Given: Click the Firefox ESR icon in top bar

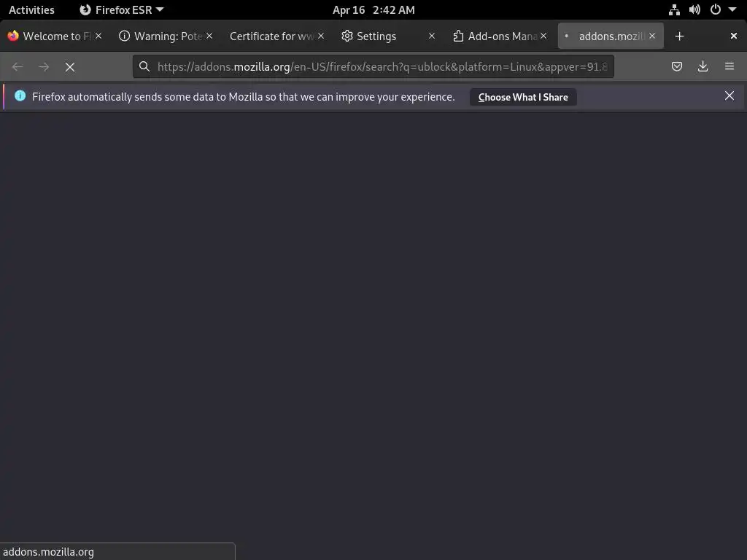Looking at the screenshot, I should [x=85, y=10].
